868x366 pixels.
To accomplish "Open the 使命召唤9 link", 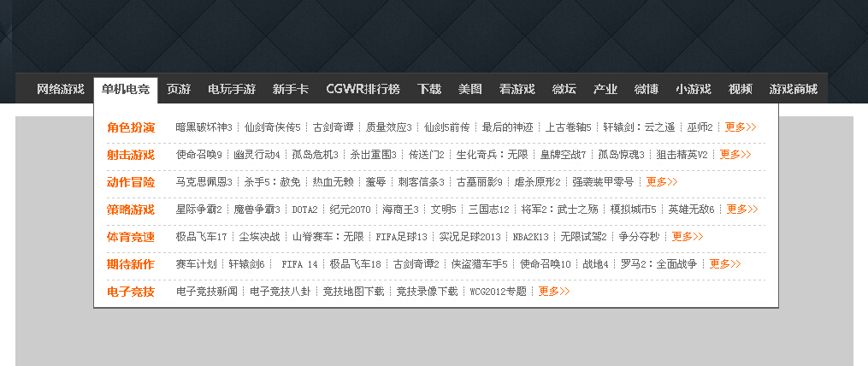I will click(x=199, y=155).
